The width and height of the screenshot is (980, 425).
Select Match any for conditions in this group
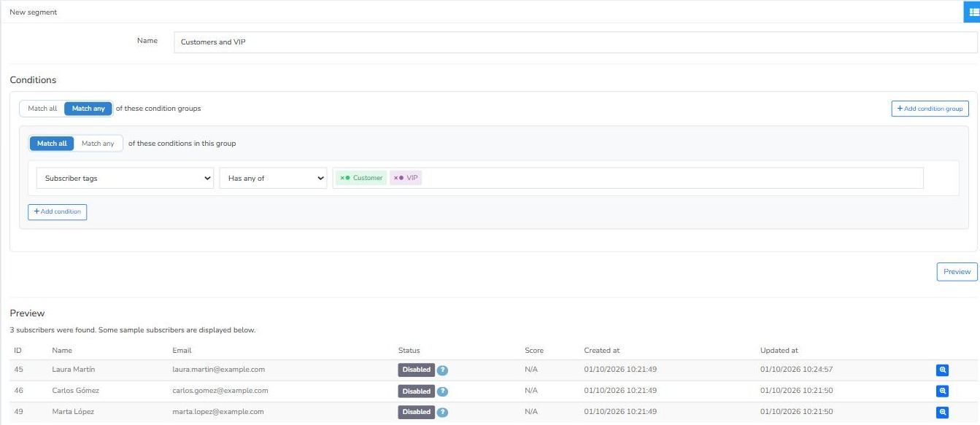coord(98,144)
